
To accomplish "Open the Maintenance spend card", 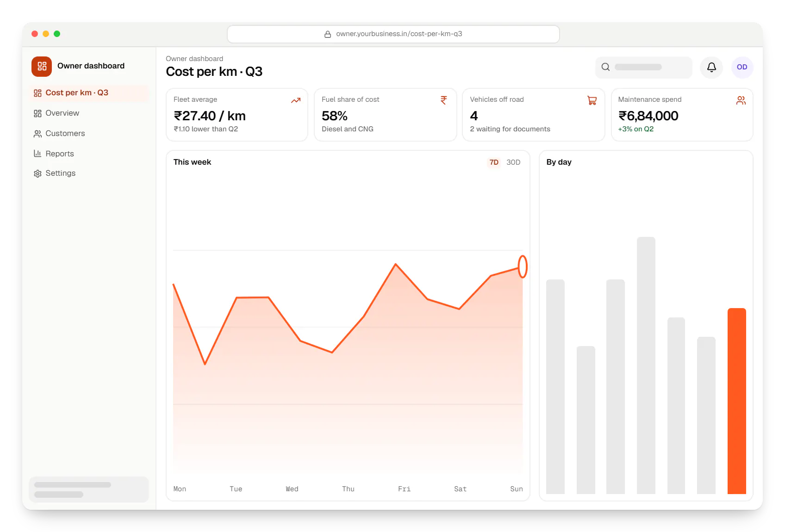I will point(682,115).
